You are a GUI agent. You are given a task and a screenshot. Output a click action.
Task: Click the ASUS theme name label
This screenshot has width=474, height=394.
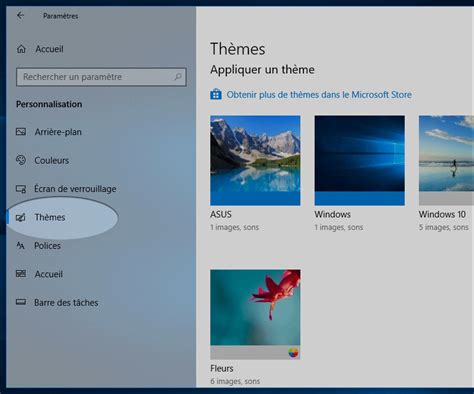click(221, 214)
